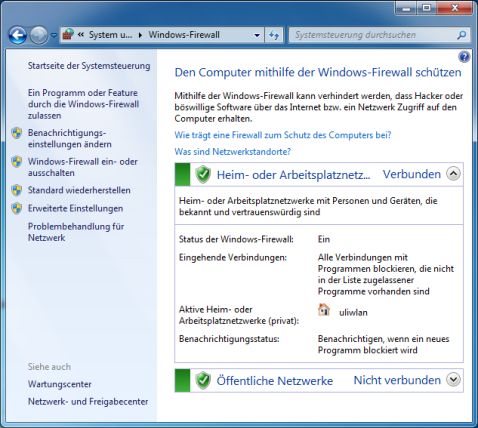Click shield icon beside 'Erweiterte Einstellungen'

(17, 208)
